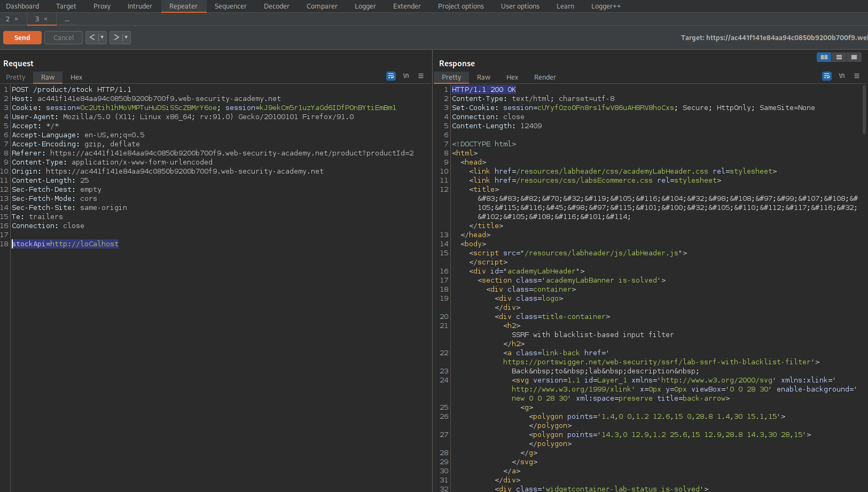Toggle word wrap icon in Request panel
868x492 pixels.
[x=391, y=76]
